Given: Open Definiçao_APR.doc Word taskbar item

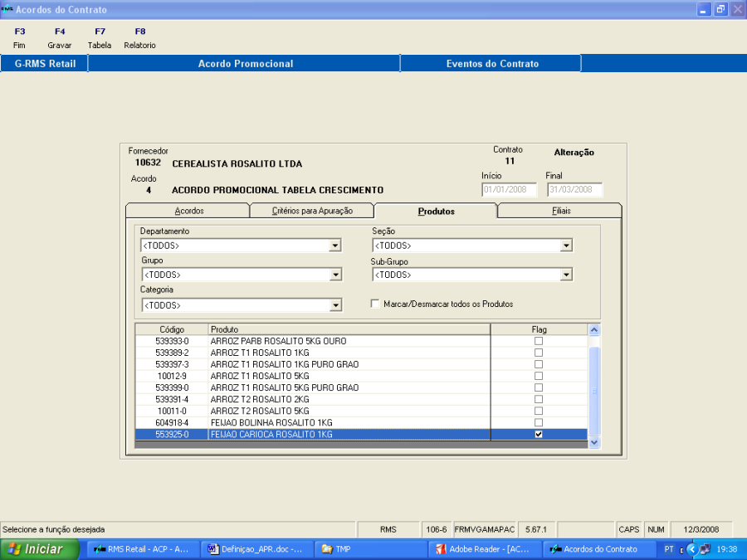Looking at the screenshot, I should 256,549.
